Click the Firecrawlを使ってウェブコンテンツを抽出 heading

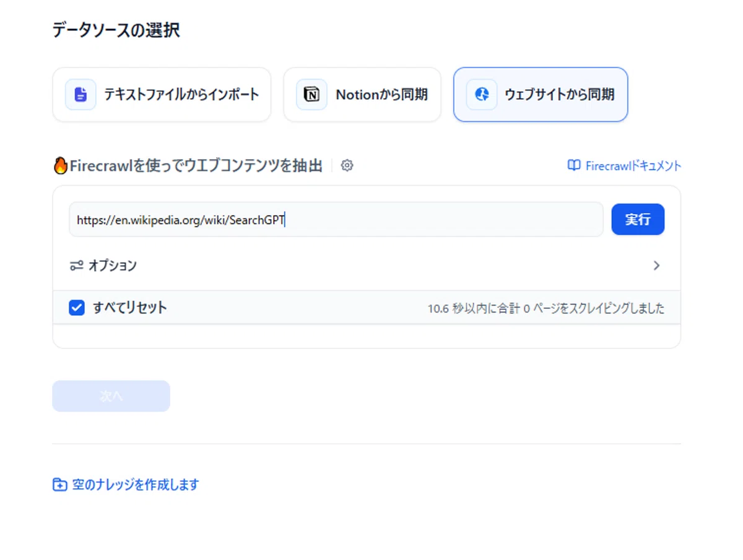pyautogui.click(x=196, y=165)
